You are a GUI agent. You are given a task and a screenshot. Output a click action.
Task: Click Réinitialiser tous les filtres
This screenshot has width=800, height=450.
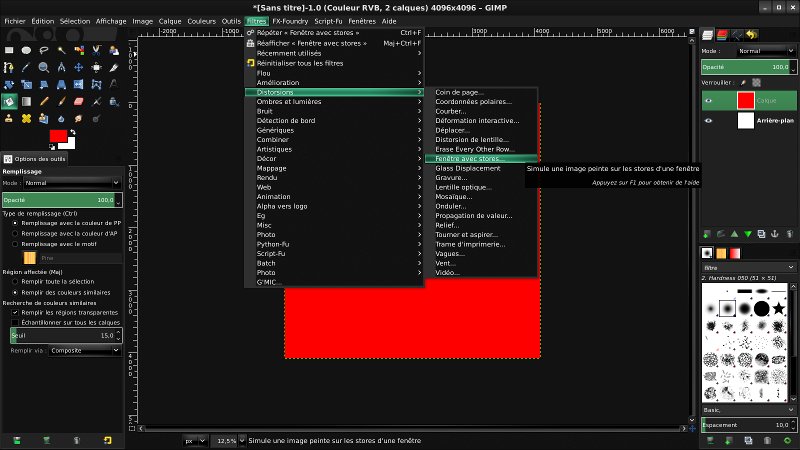pos(334,63)
